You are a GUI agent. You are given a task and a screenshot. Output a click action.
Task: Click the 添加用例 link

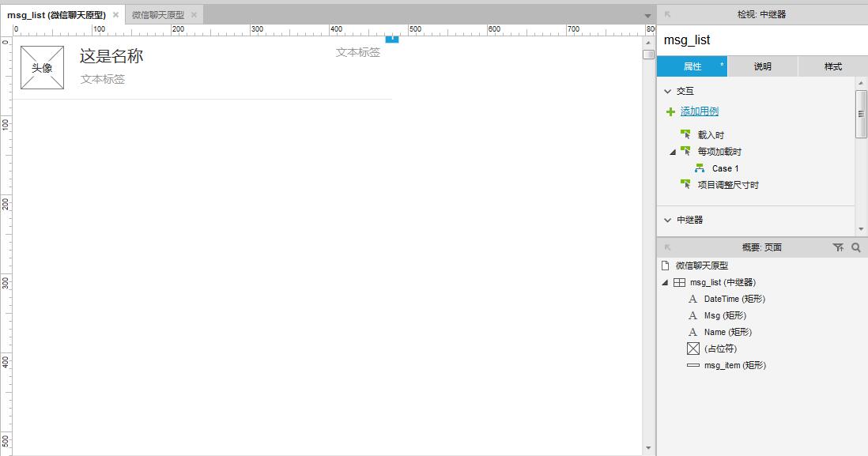click(699, 111)
